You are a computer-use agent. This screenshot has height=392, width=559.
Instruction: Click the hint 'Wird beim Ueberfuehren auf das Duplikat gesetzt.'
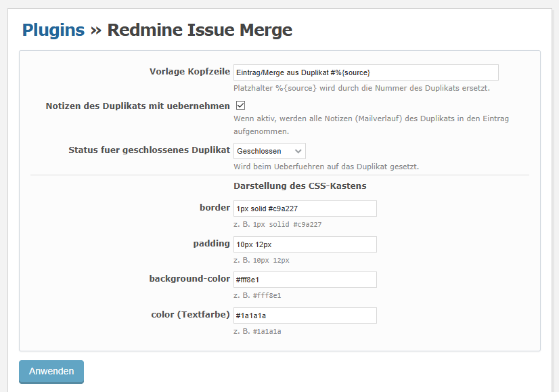coord(326,167)
